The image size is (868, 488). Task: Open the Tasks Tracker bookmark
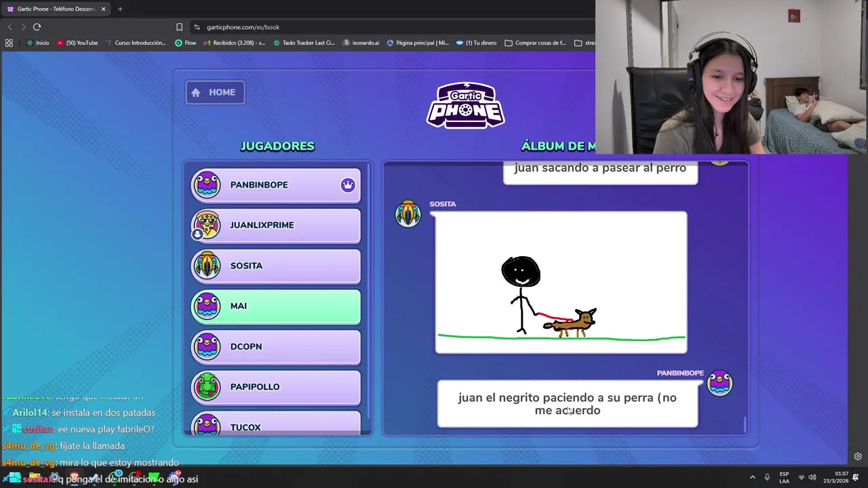point(304,43)
